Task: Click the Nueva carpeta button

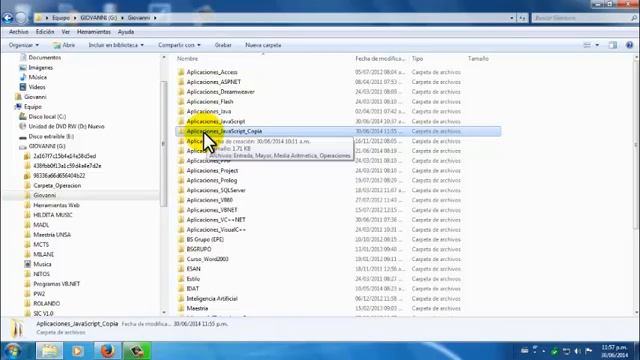Action: pyautogui.click(x=263, y=45)
